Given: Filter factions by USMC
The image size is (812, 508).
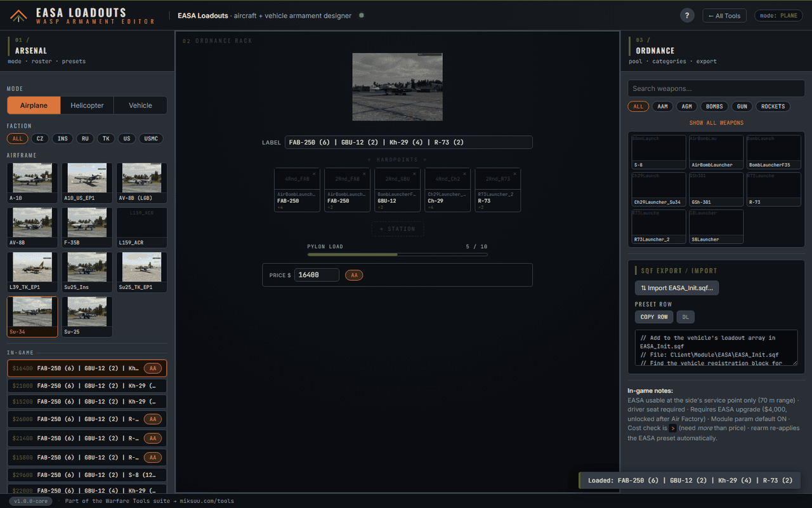Looking at the screenshot, I should tap(151, 138).
